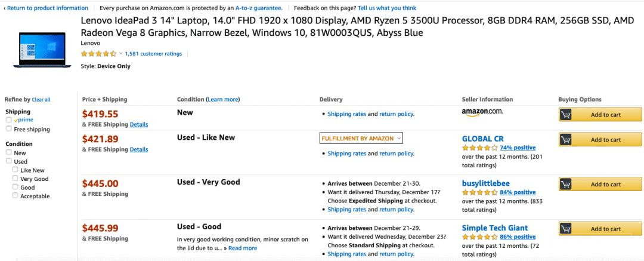Tick the Like New condition checkbox
Image resolution: width=644 pixels, height=261 pixels.
(16, 170)
